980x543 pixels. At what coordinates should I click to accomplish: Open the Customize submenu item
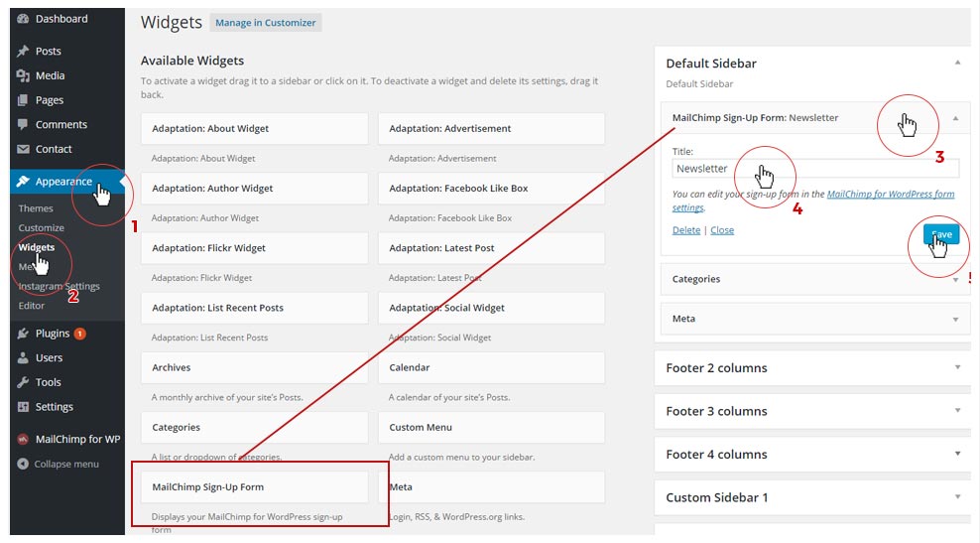(41, 228)
